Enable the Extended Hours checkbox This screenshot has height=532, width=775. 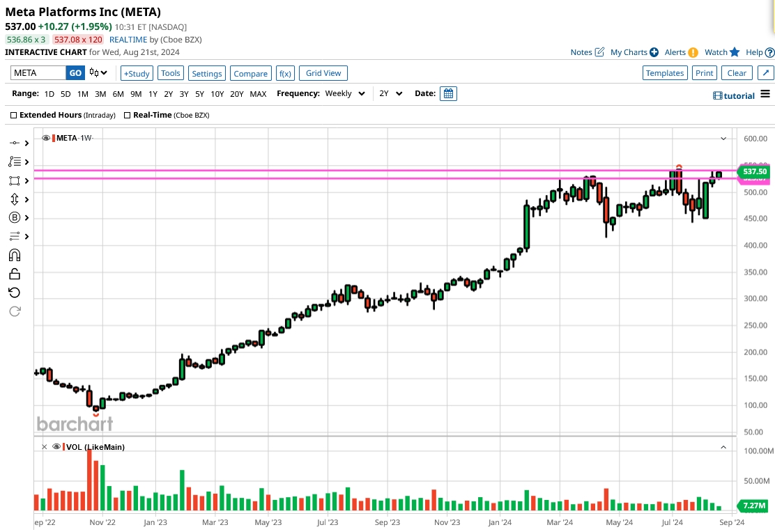(x=14, y=115)
